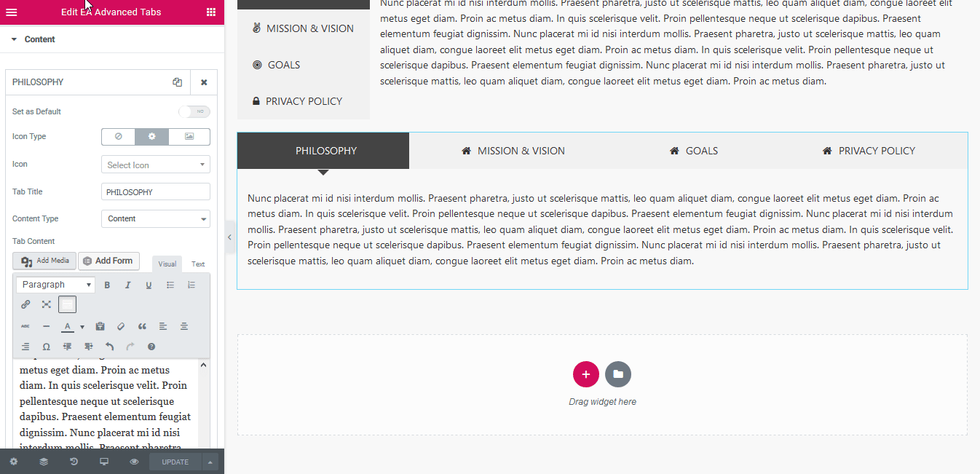Open the History icon in bottom bar
The height and width of the screenshot is (474, 980).
[x=74, y=462]
